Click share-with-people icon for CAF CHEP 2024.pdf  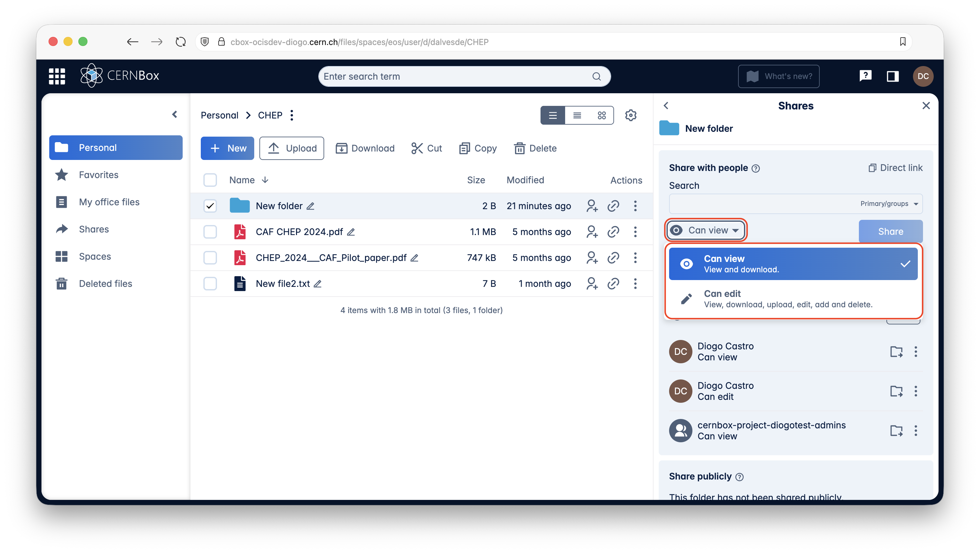[x=592, y=231]
